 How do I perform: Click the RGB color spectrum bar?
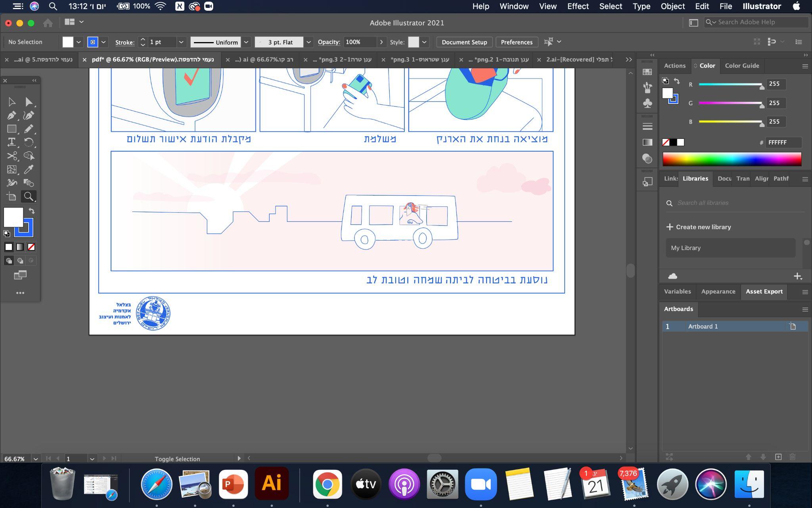pos(732,159)
